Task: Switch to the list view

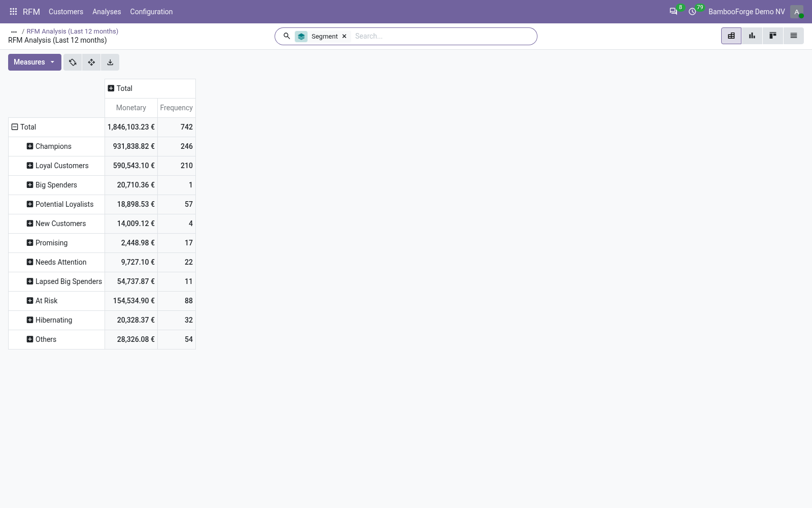Action: (x=794, y=36)
